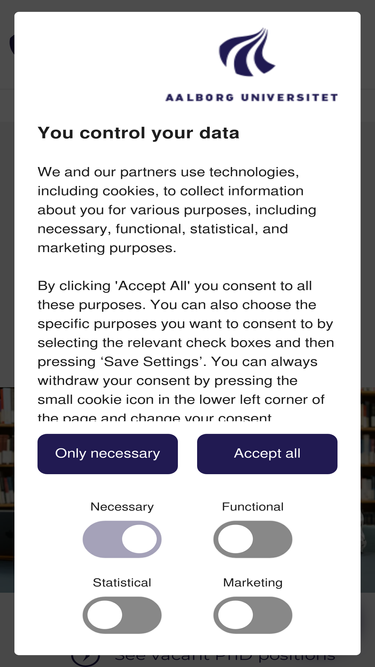Click the Aalborg University wave emblem
The height and width of the screenshot is (667, 375).
coord(247,52)
